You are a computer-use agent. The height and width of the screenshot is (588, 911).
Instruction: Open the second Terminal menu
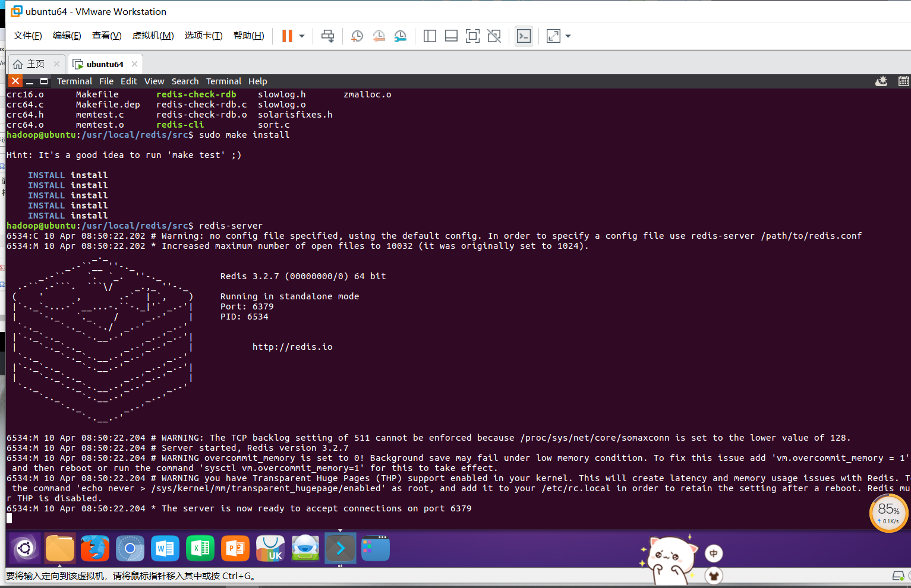pos(224,81)
